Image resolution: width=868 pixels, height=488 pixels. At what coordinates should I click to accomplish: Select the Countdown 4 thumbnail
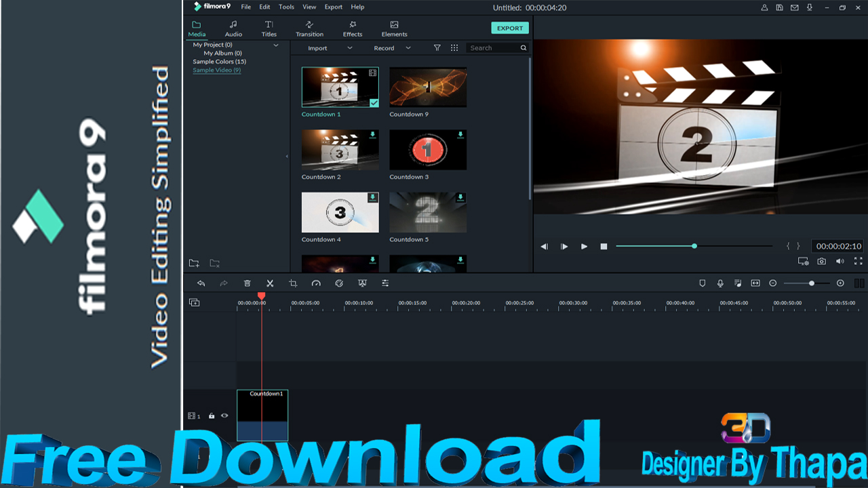click(x=340, y=212)
